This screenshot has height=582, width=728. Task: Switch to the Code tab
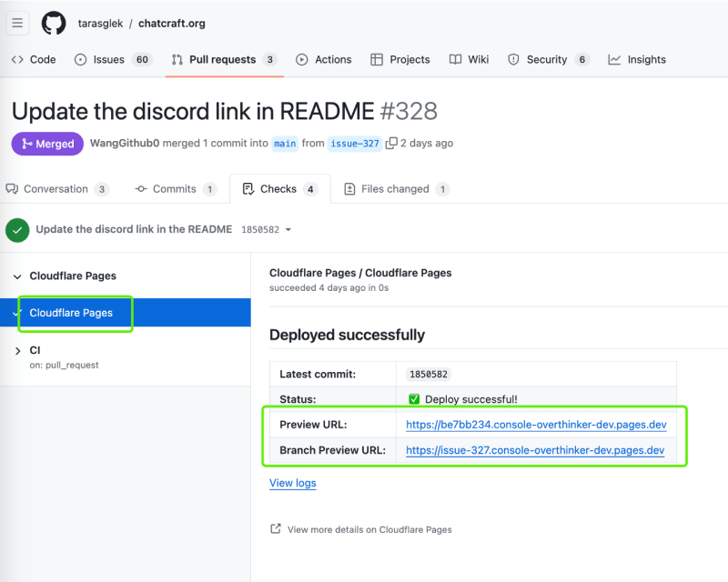click(34, 59)
